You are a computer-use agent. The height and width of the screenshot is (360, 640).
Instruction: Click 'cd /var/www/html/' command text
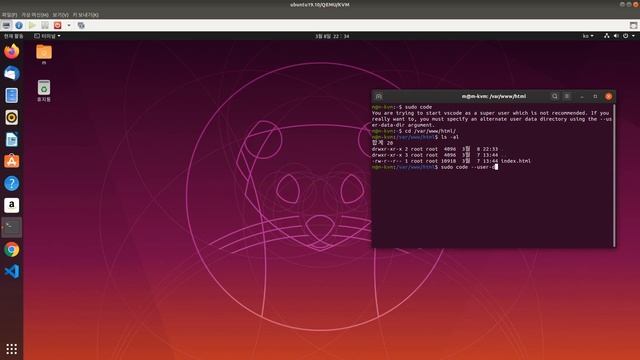(430, 131)
